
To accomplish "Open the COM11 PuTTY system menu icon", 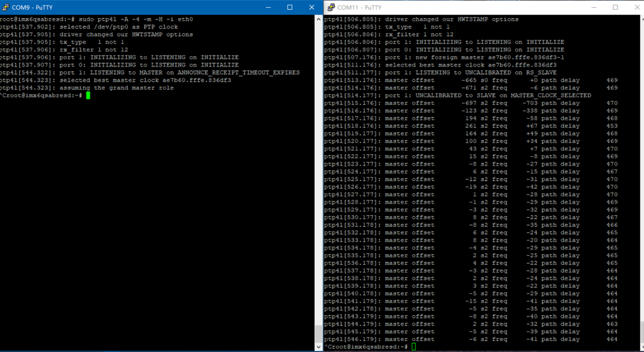I will pos(331,7).
